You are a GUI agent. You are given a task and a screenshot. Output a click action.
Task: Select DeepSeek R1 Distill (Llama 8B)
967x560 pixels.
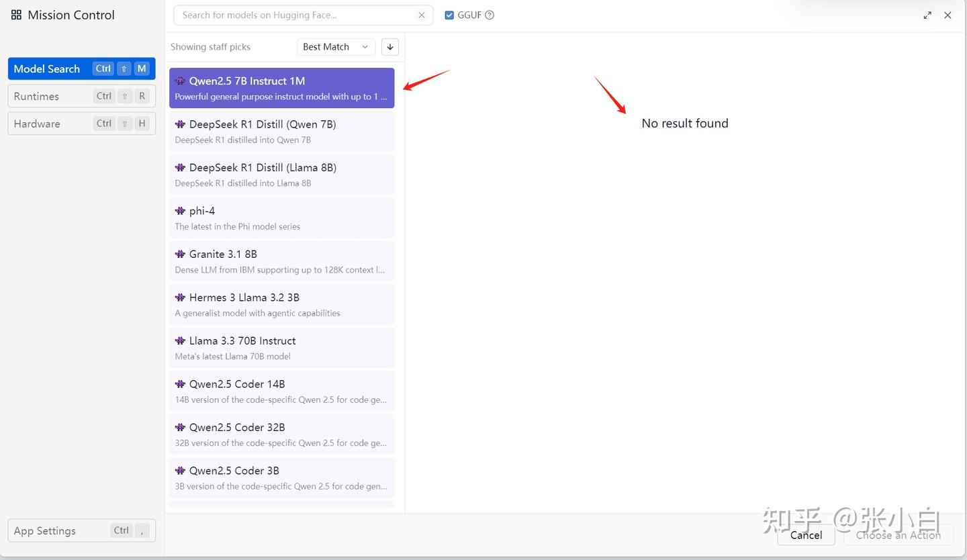[282, 175]
